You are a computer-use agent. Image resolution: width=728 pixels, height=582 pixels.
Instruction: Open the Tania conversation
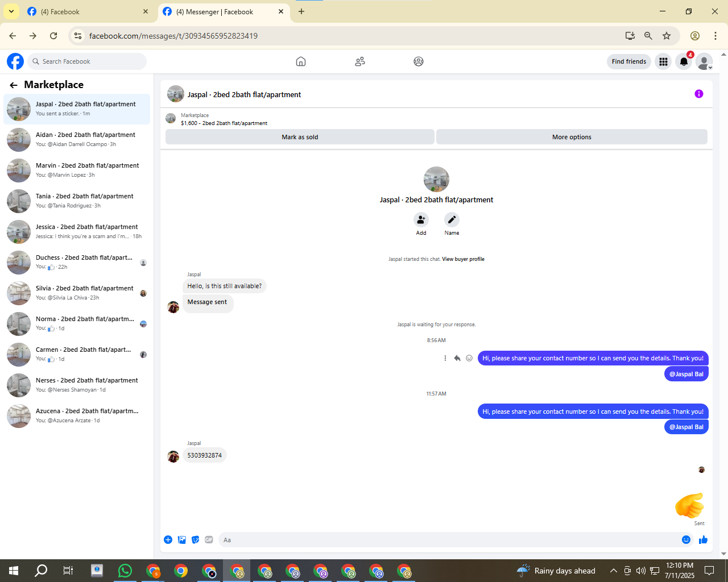click(x=77, y=201)
